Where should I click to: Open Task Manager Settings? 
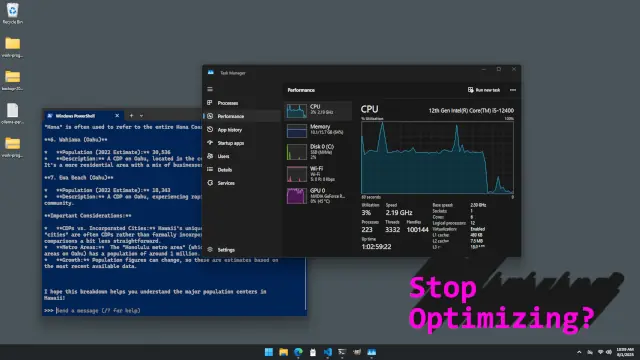click(x=226, y=250)
